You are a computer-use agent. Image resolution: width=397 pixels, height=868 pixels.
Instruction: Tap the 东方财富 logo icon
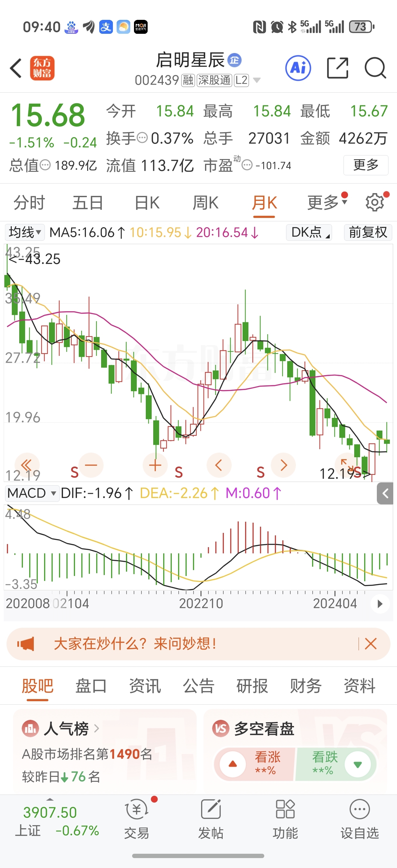click(x=42, y=68)
